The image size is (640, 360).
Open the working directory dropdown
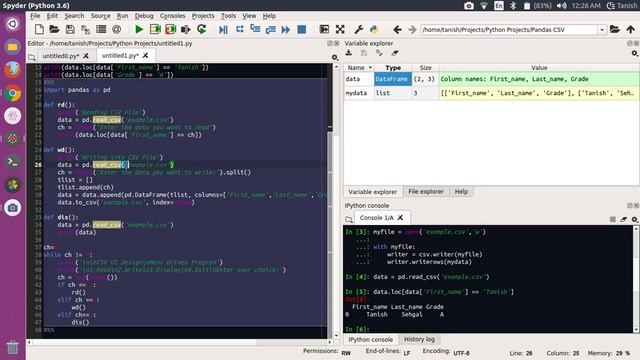click(x=602, y=30)
